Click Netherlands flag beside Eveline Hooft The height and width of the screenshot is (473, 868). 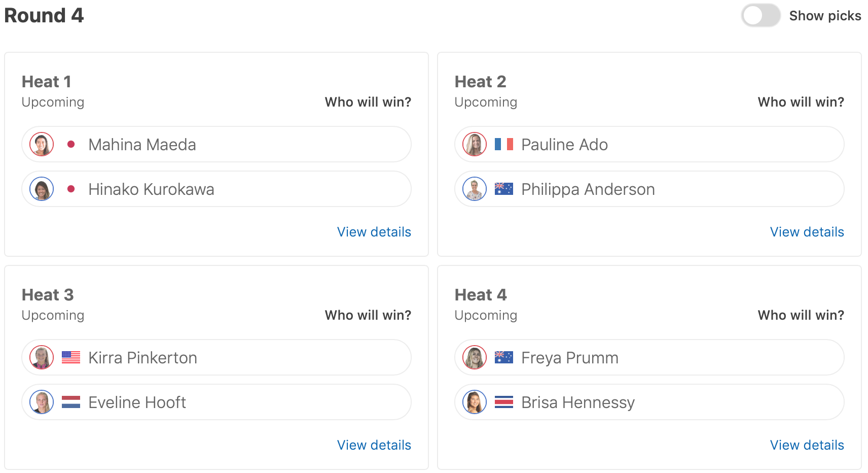pyautogui.click(x=71, y=402)
